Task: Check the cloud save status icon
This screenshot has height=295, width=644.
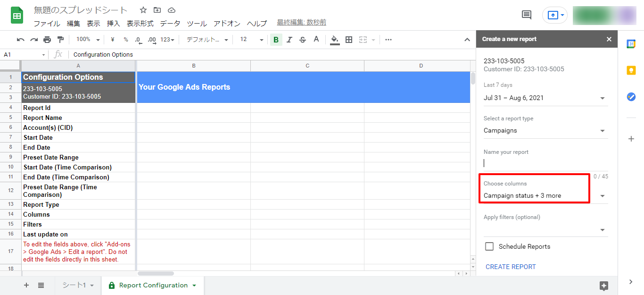Action: [172, 10]
